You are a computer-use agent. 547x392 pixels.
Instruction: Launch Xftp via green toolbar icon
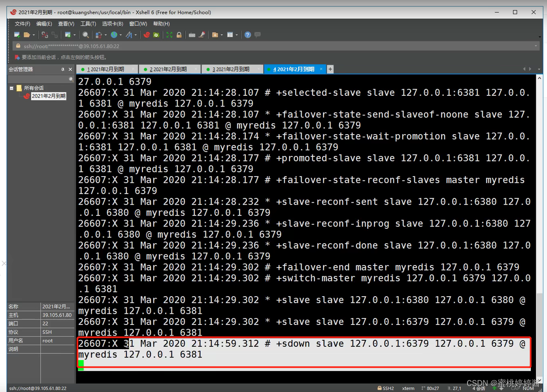coord(156,35)
